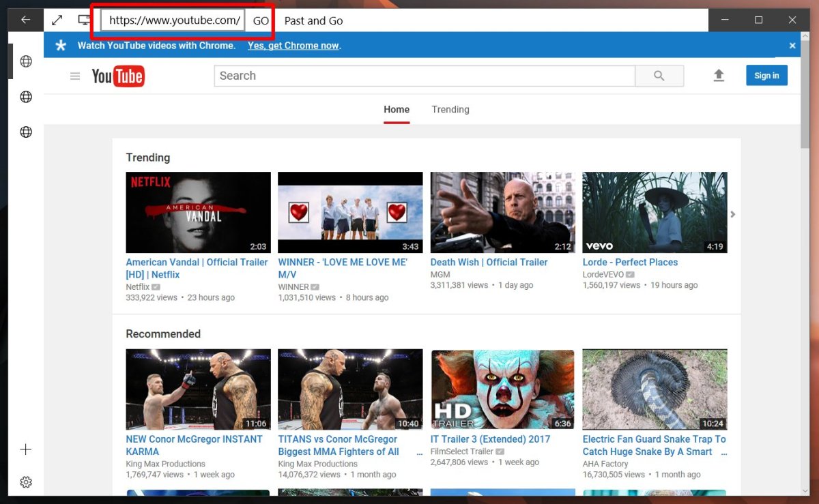Click the YouTube upload arrow icon

coord(719,76)
